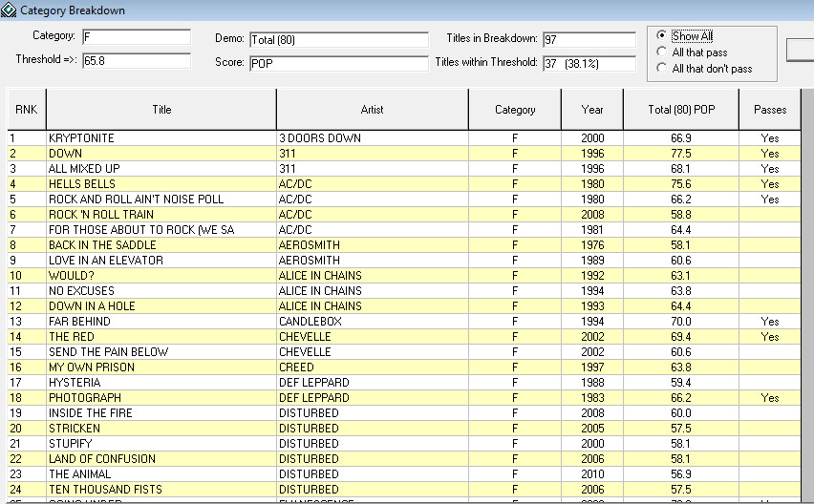Sort by the Year column header
The height and width of the screenshot is (504, 814).
point(592,110)
